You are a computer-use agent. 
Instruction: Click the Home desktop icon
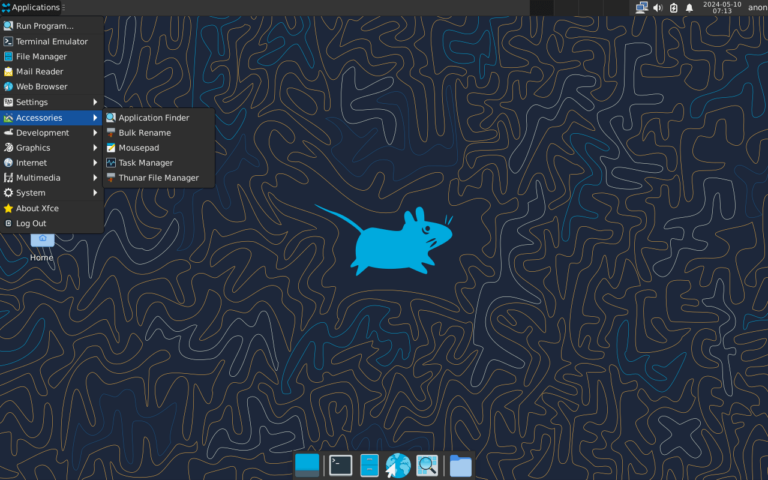(42, 247)
